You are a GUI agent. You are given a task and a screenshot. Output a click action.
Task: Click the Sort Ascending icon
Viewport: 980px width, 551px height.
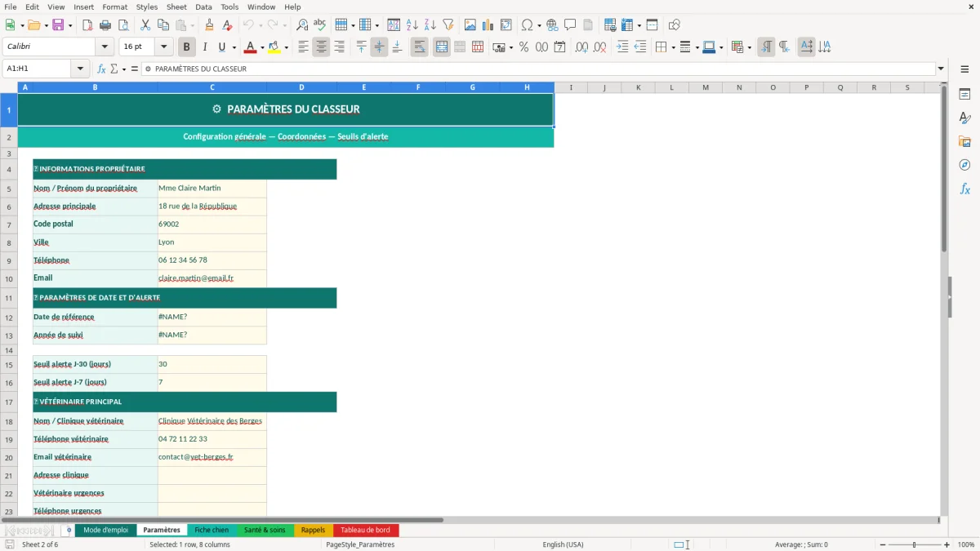pos(412,25)
